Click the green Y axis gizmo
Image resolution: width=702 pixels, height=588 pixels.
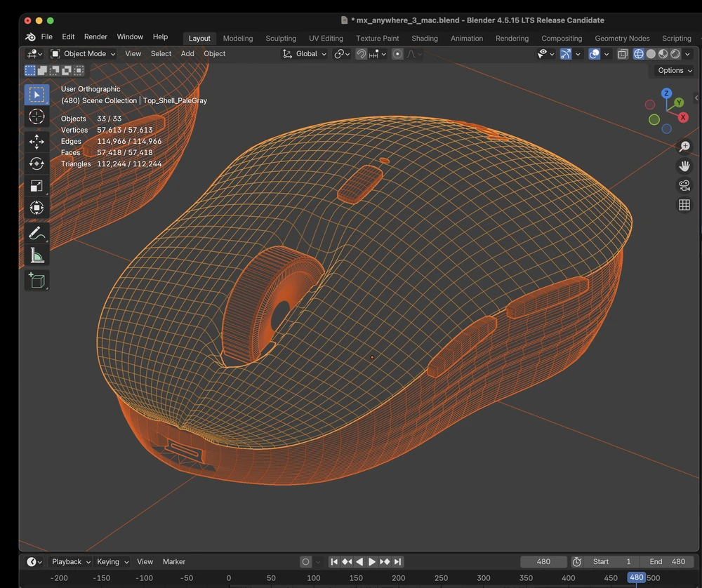pos(679,102)
